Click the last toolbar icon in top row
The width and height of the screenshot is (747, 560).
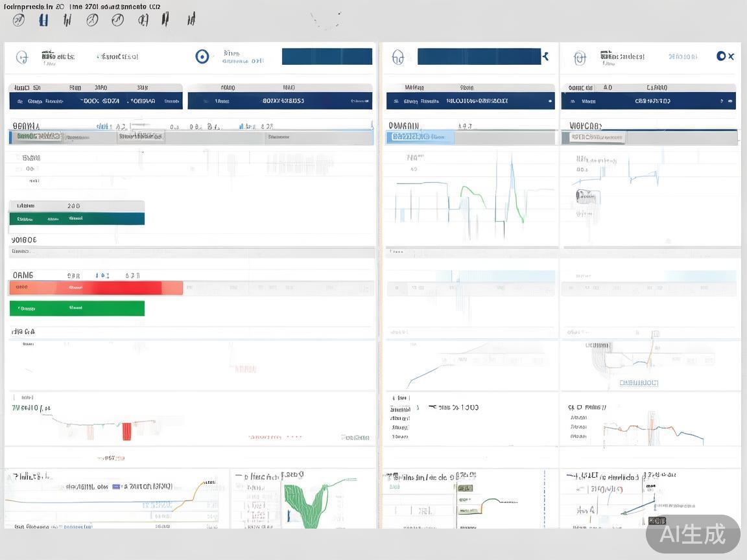191,20
